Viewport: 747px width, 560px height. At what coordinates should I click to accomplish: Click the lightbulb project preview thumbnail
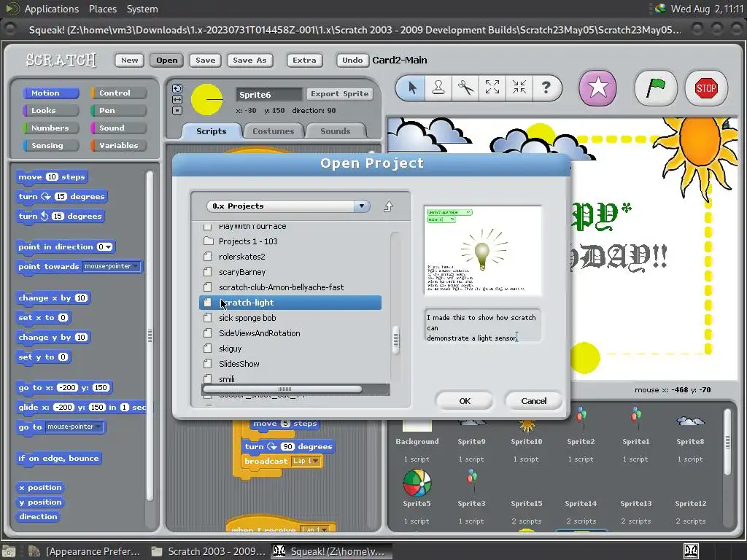click(x=483, y=251)
